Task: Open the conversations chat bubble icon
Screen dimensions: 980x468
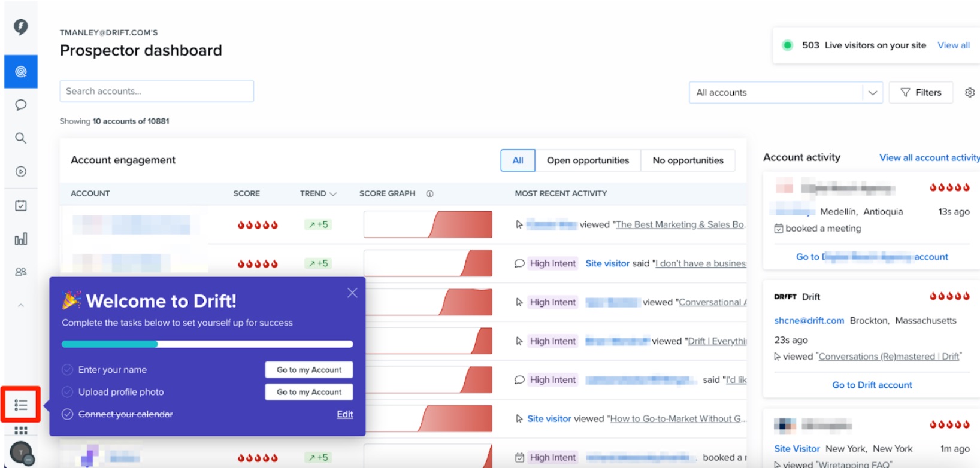Action: [x=21, y=105]
